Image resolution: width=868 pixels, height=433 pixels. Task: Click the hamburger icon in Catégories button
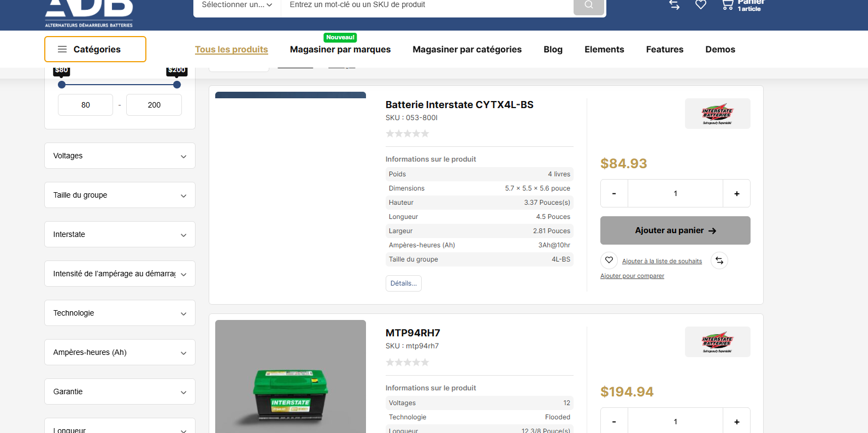point(62,49)
